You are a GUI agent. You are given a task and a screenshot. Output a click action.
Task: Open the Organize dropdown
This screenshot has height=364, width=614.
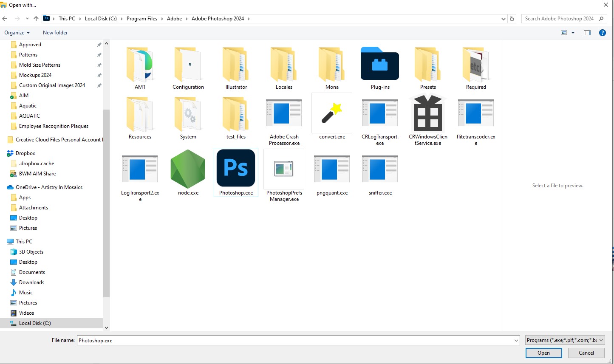[x=17, y=32]
